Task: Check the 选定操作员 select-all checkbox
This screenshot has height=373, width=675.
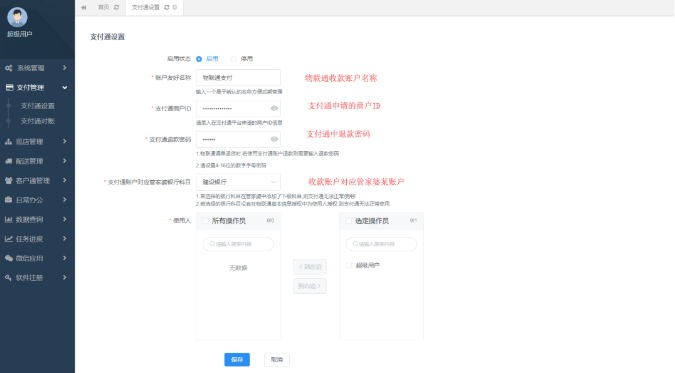Action: (x=348, y=221)
